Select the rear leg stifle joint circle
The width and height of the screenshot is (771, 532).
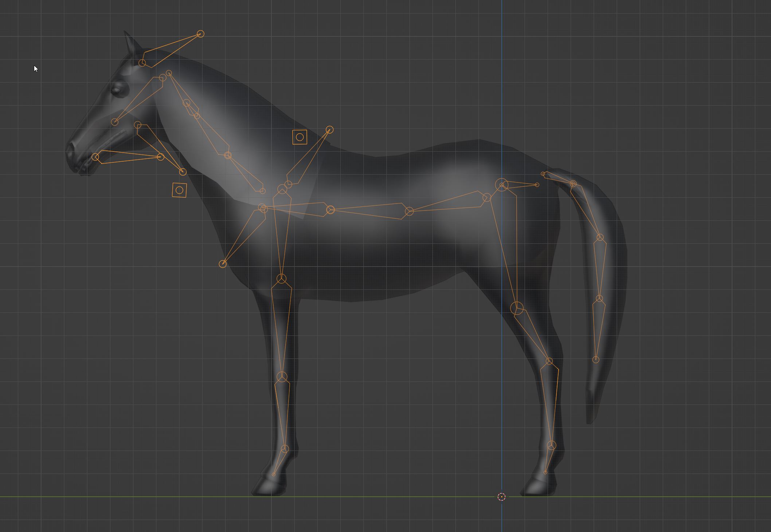517,308
